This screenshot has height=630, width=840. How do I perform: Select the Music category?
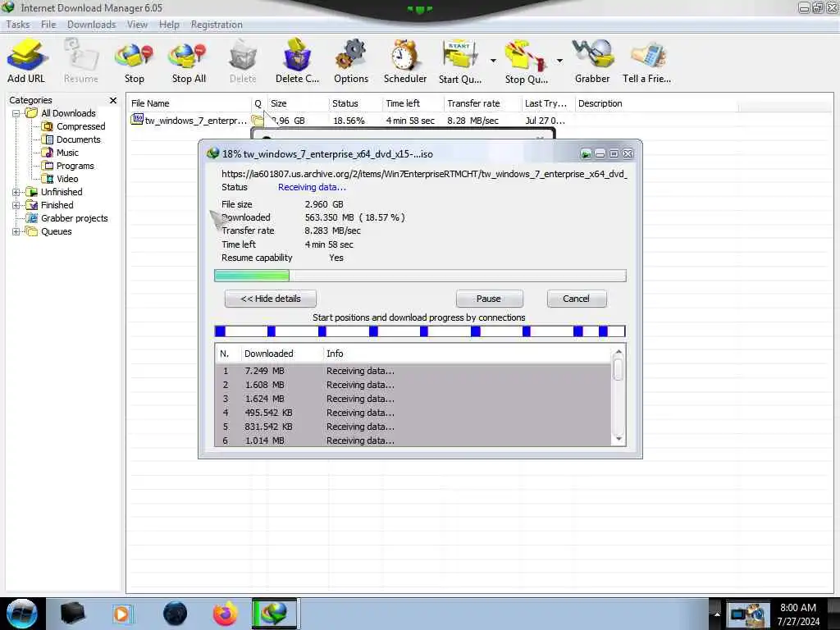[61, 153]
